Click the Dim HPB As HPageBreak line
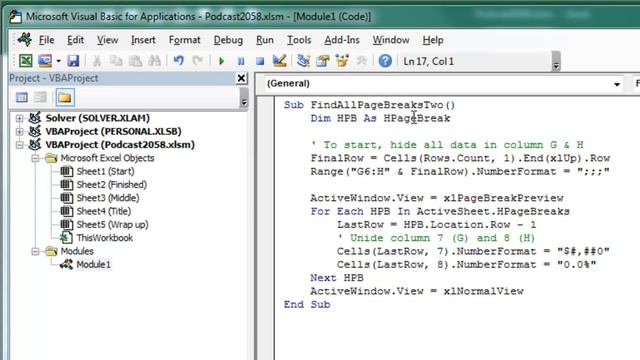This screenshot has height=360, width=640. click(380, 118)
